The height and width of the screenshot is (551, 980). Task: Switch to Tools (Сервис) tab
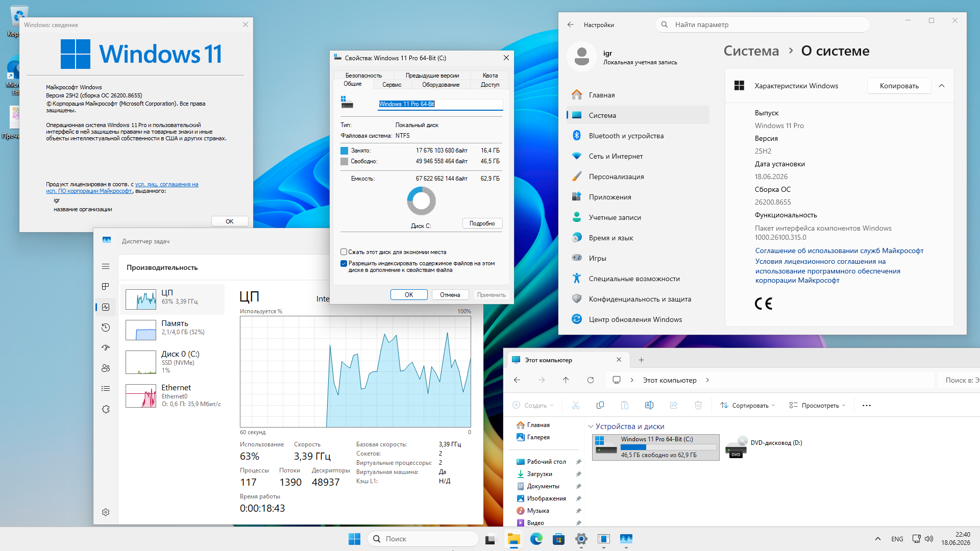[392, 85]
